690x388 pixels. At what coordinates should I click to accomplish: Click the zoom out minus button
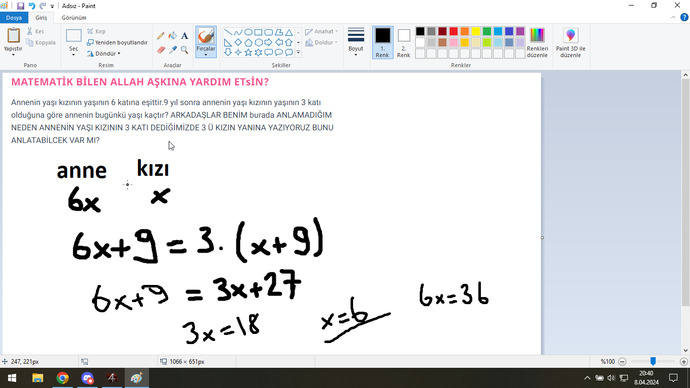point(622,362)
